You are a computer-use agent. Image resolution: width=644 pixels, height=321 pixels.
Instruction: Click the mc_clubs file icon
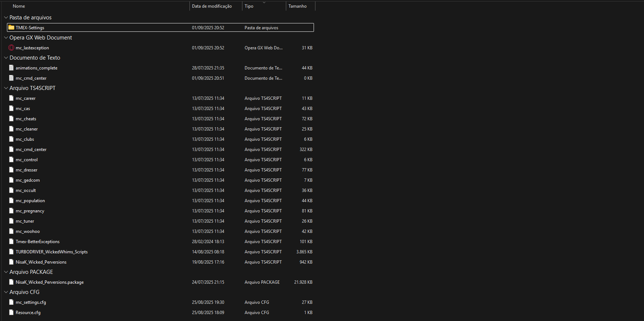(x=11, y=139)
